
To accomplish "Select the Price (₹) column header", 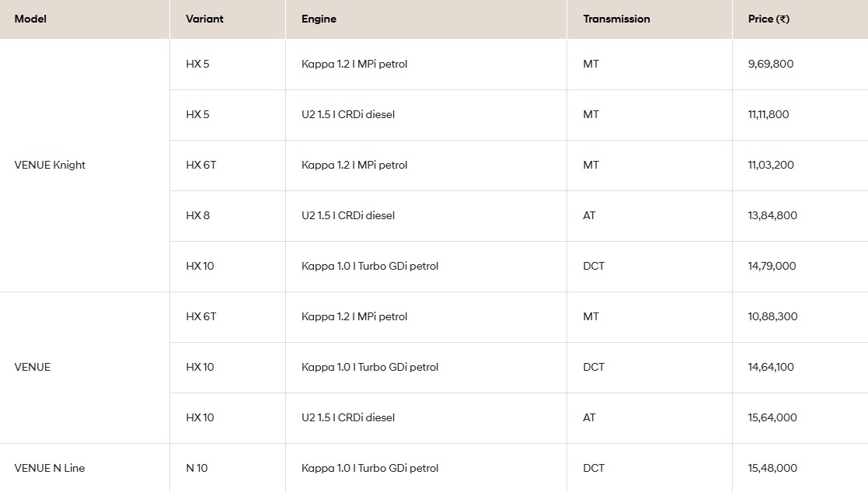I will point(769,19).
